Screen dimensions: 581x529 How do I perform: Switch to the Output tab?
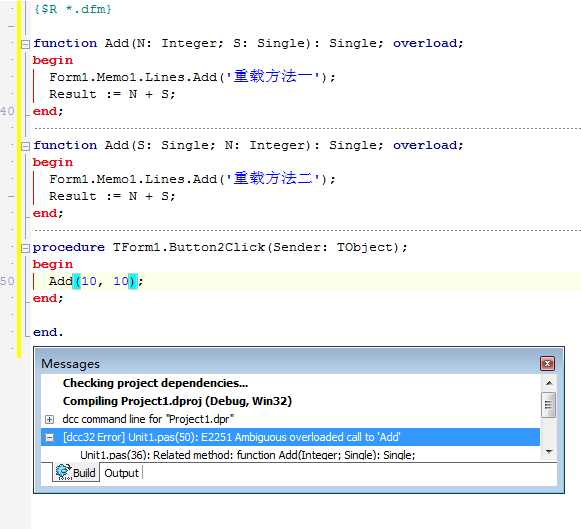tap(122, 473)
